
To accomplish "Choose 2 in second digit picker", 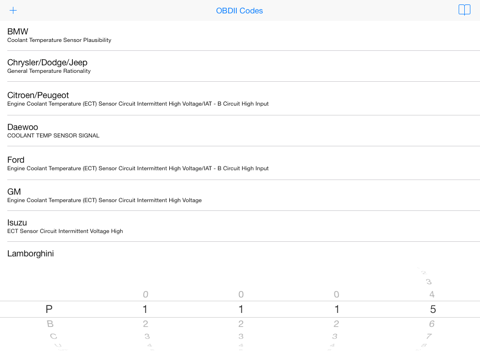I will pyautogui.click(x=241, y=324).
